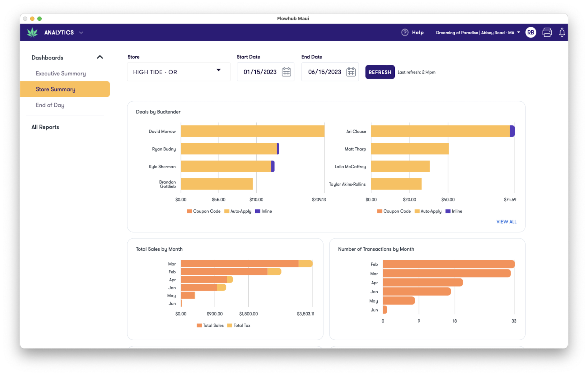Click the printer icon in header
This screenshot has width=588, height=375.
click(547, 32)
